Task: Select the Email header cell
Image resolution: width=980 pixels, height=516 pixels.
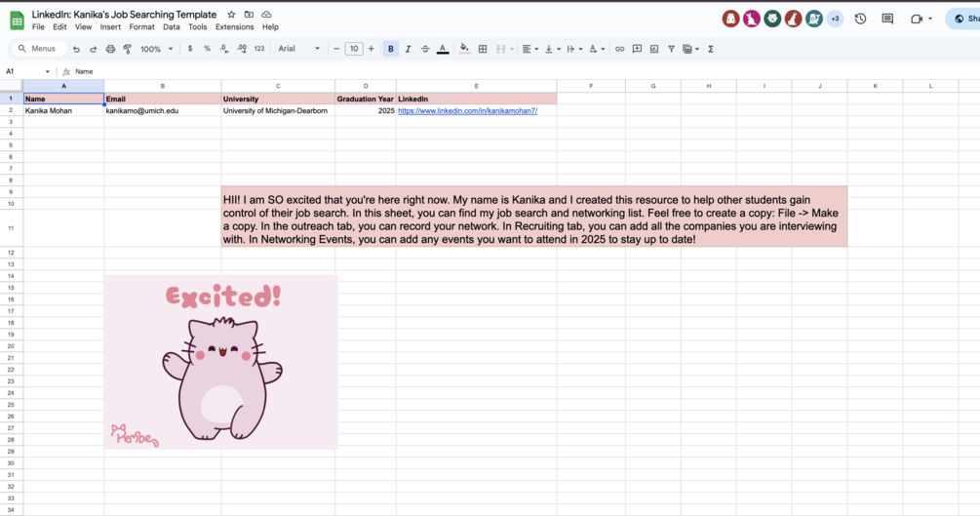Action: pyautogui.click(x=163, y=99)
